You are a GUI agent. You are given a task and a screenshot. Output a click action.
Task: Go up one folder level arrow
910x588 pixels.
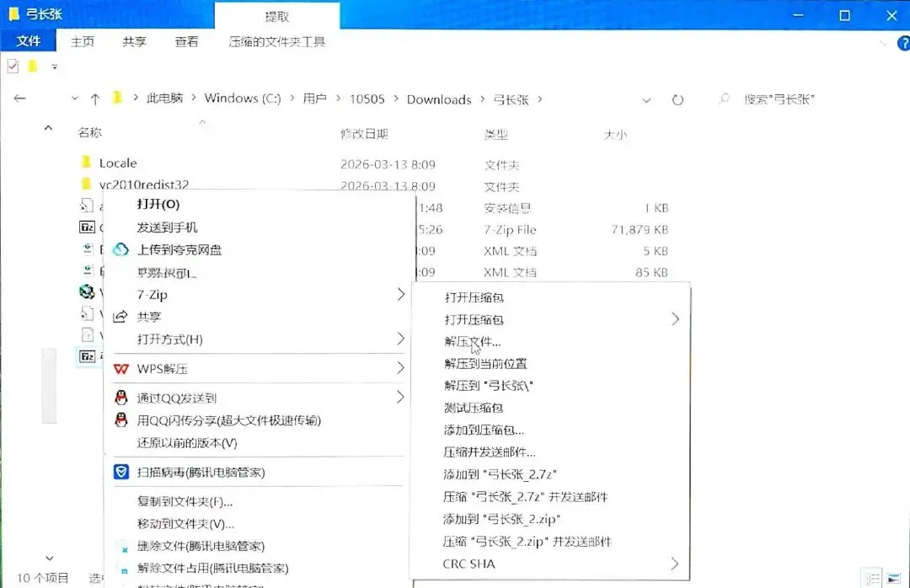(x=95, y=99)
